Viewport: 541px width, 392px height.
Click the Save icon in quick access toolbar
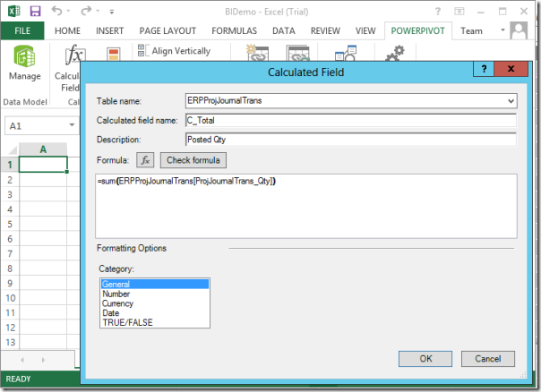[x=35, y=12]
